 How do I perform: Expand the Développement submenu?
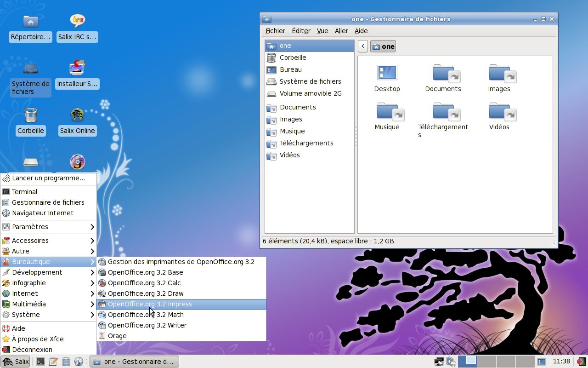(48, 272)
